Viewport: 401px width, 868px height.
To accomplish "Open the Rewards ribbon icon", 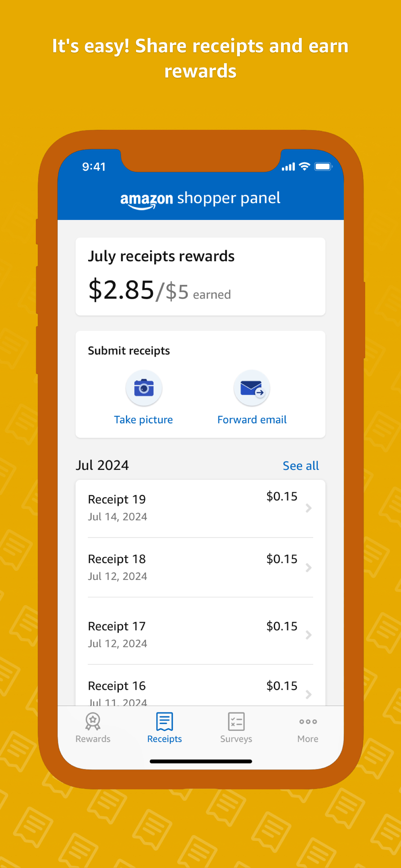I will click(x=93, y=721).
